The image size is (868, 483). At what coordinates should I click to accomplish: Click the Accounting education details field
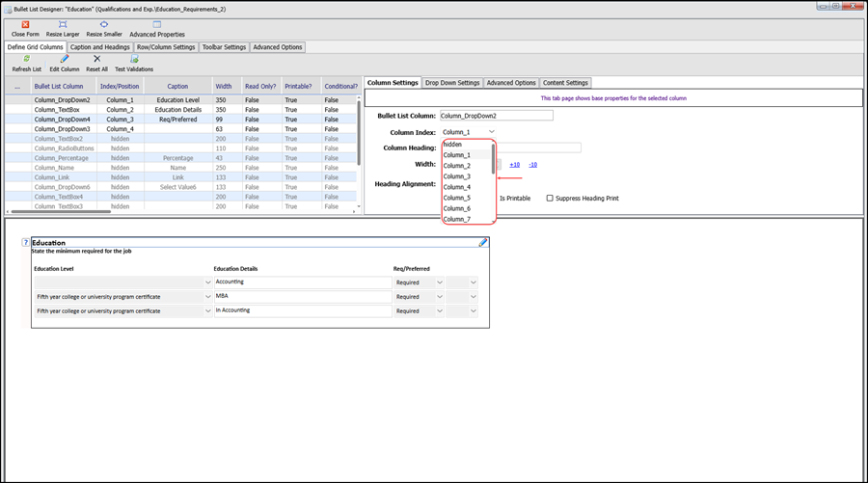[303, 282]
